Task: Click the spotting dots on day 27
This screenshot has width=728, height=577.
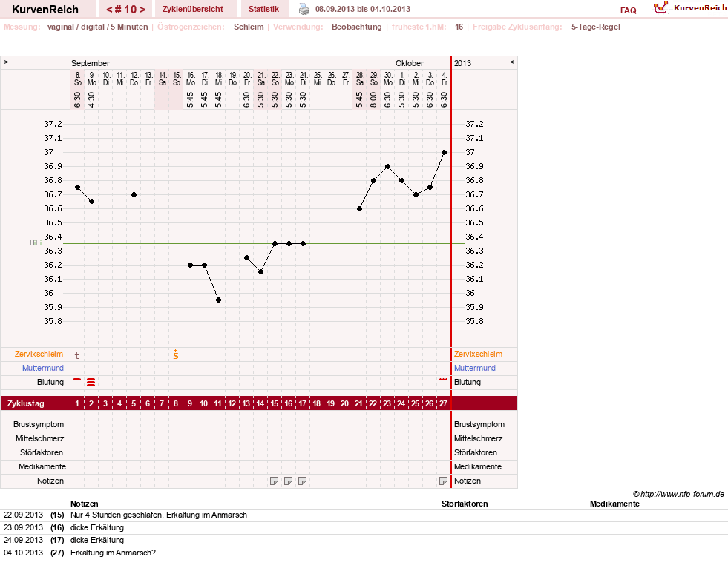Action: pos(443,380)
